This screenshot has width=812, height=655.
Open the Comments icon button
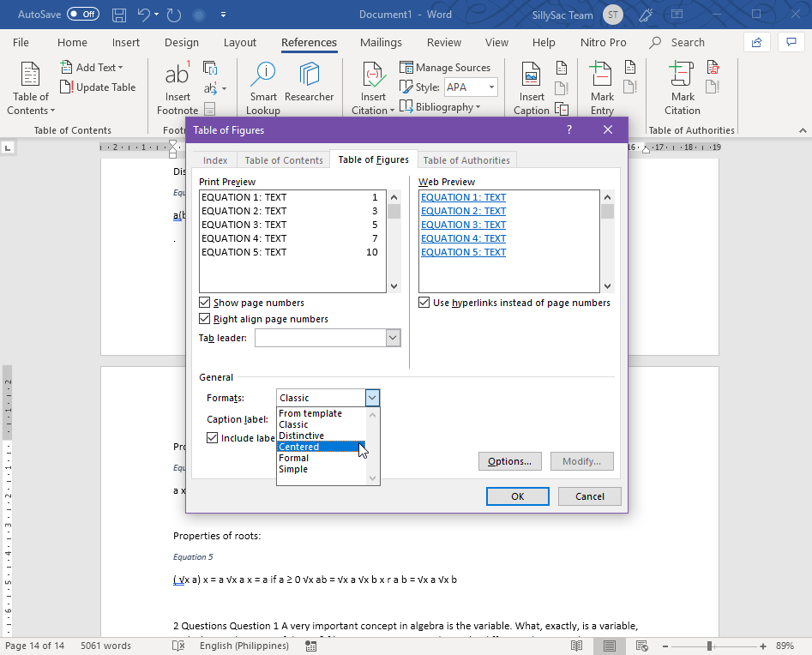point(791,43)
